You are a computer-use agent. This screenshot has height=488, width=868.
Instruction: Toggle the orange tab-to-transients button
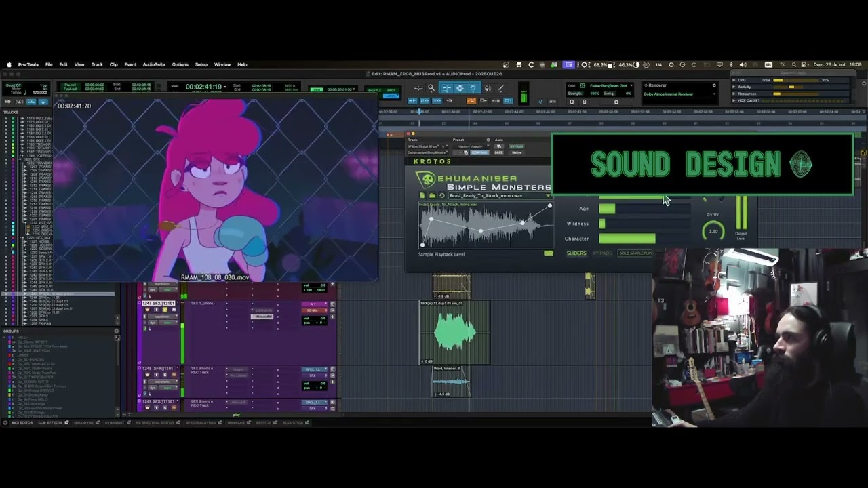[471, 101]
